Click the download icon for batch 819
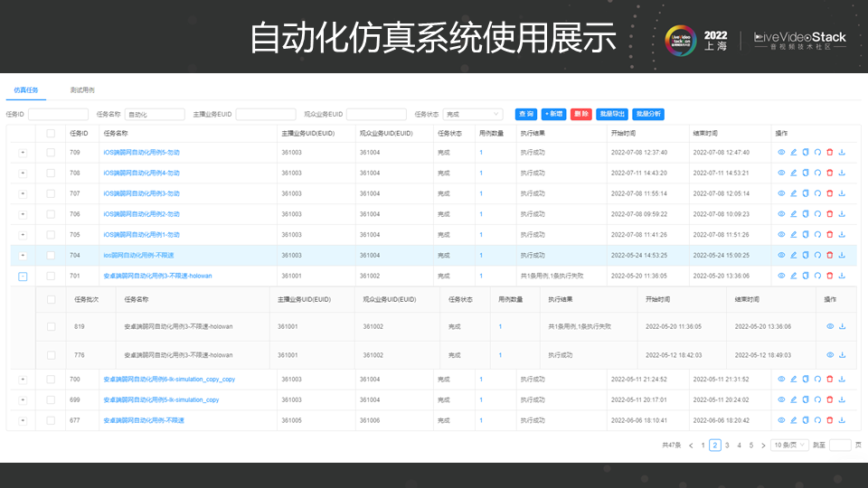Screen dimensions: 868x488 click(843, 326)
